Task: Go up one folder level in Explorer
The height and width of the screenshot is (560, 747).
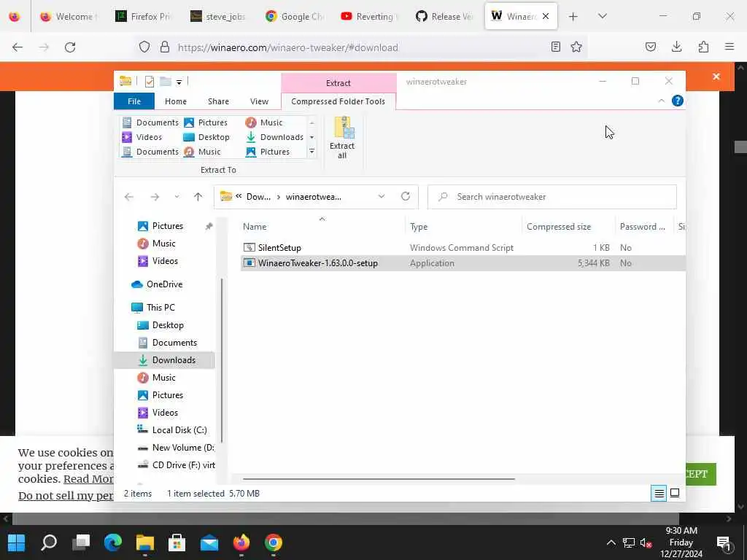Action: (198, 197)
